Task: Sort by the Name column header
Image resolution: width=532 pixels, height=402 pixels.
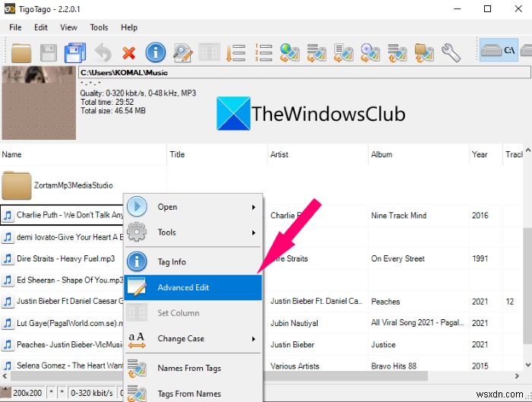Action: point(83,155)
